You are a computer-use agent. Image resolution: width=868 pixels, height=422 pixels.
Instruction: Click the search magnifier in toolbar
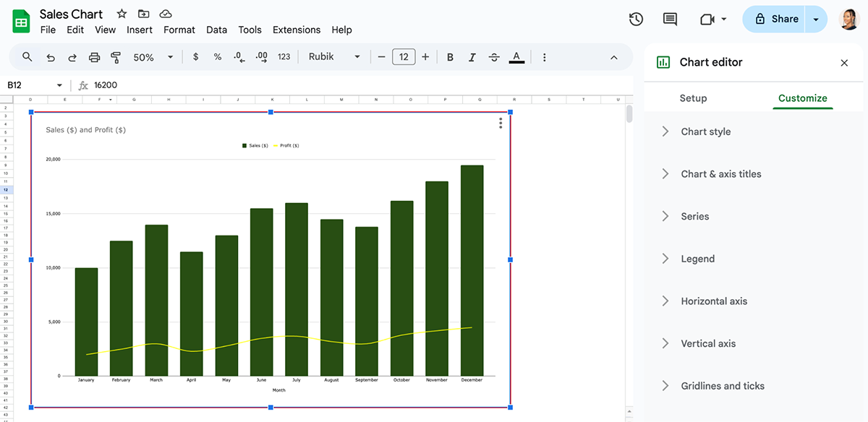click(27, 57)
